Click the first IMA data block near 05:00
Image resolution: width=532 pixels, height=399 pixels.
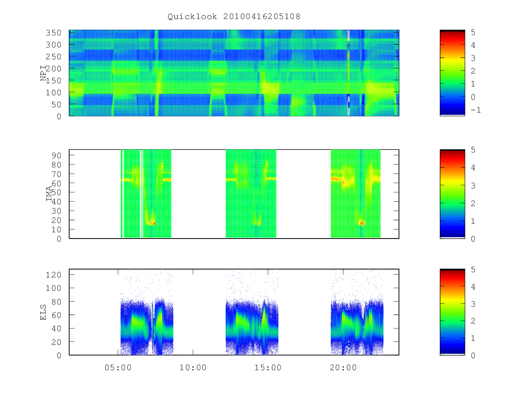pos(146,194)
